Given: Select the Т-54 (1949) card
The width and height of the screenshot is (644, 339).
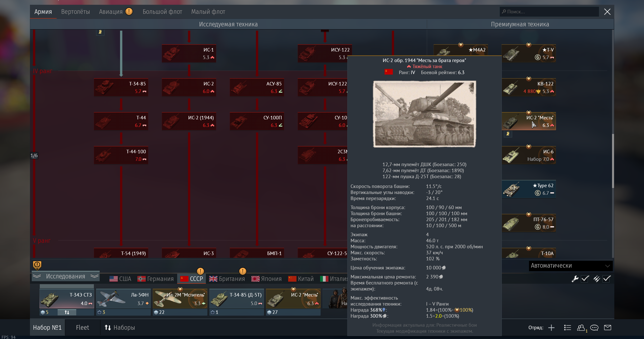Looking at the screenshot, I should 121,253.
